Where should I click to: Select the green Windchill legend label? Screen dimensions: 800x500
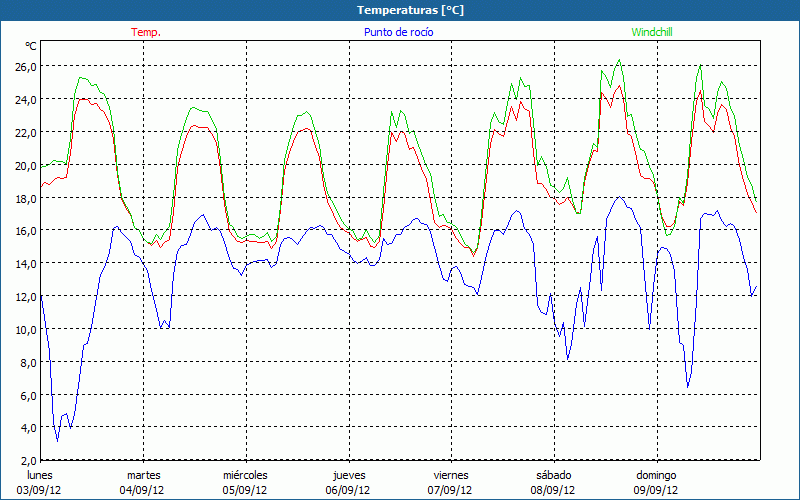point(651,32)
